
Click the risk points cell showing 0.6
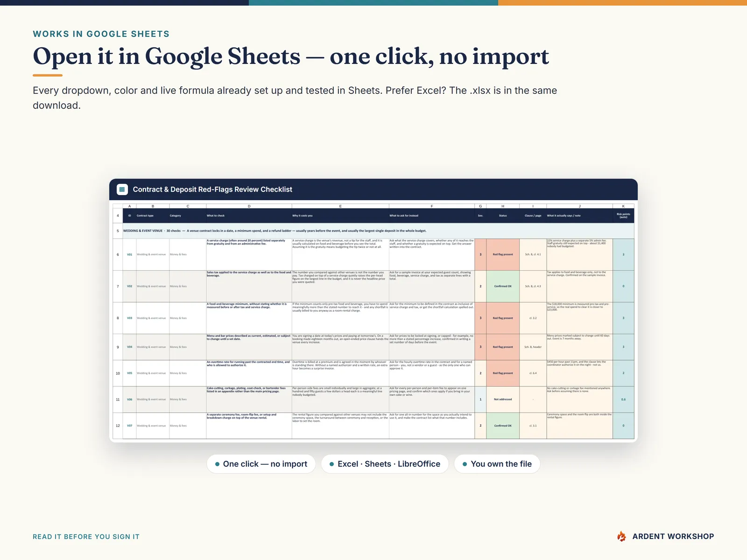point(623,399)
